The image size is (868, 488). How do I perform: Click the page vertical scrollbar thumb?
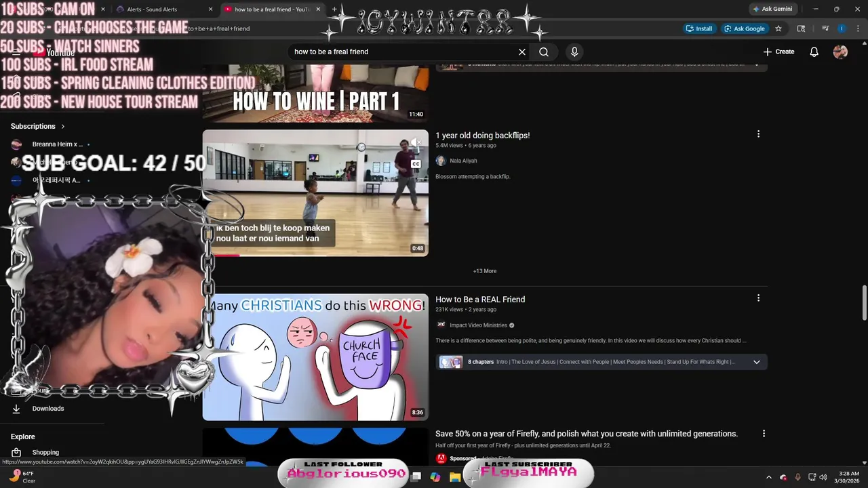tap(864, 302)
